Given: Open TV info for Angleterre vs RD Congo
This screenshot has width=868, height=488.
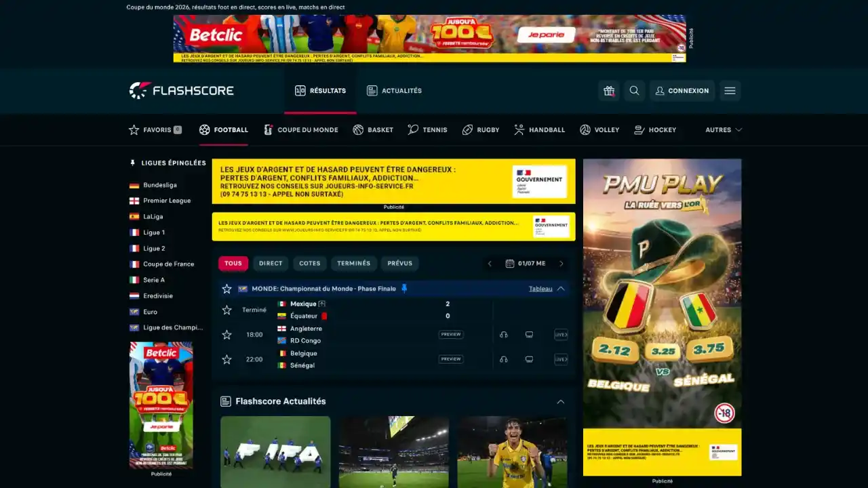Looking at the screenshot, I should pyautogui.click(x=529, y=335).
